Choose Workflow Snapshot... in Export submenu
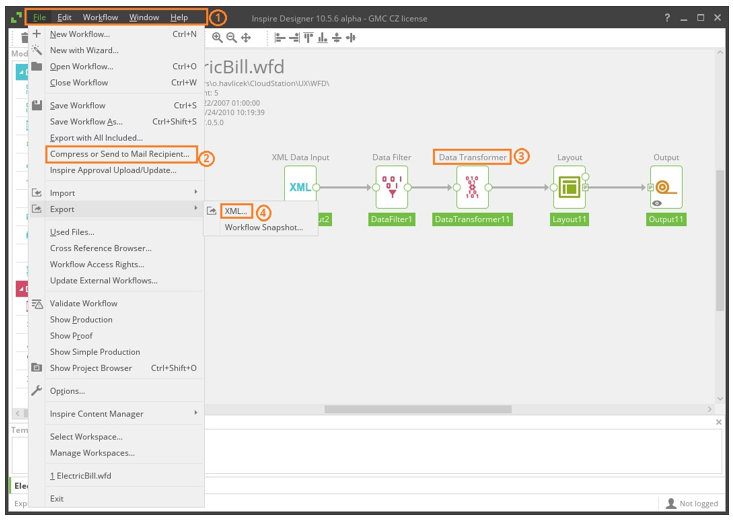 (x=261, y=227)
